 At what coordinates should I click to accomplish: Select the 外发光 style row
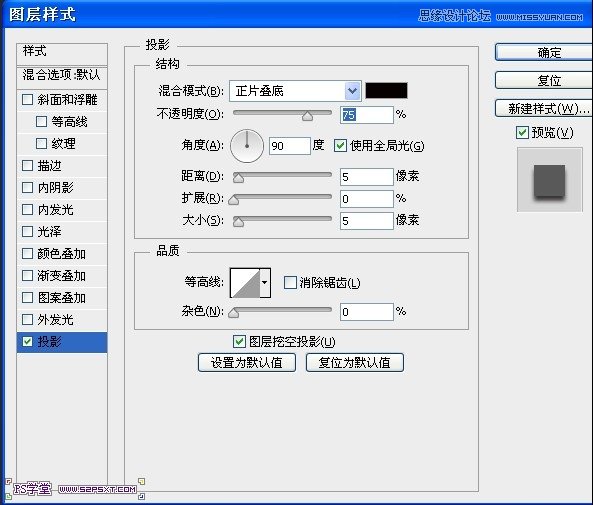click(62, 320)
